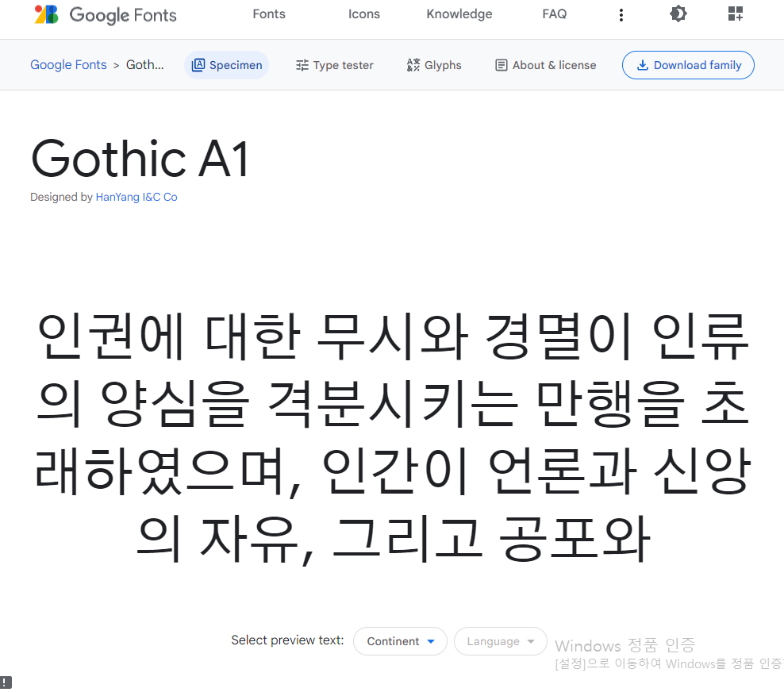Expand the Continent dropdown
This screenshot has width=784, height=692.
[400, 641]
